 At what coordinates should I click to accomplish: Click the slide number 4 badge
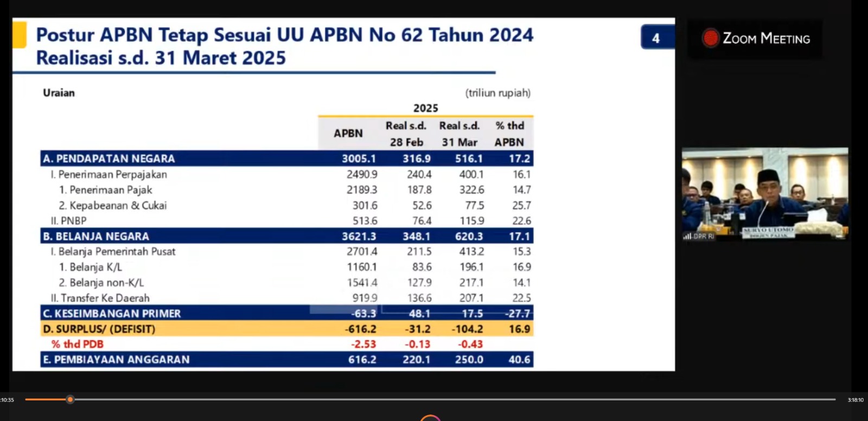click(x=656, y=38)
